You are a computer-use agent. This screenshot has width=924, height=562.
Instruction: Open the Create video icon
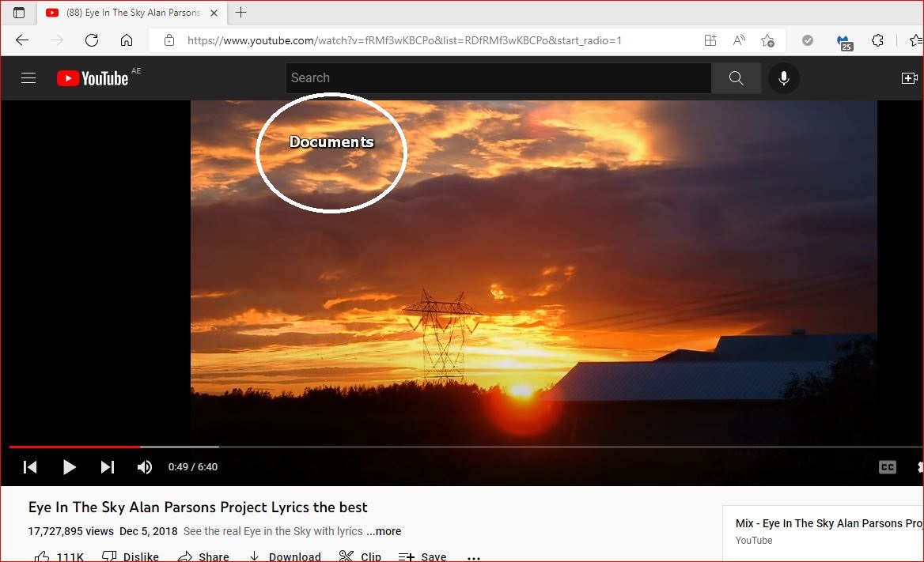point(909,77)
